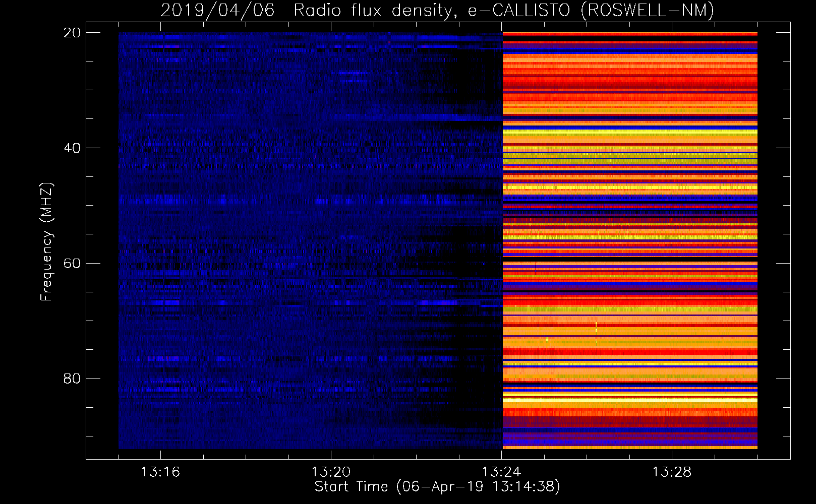Click the 20 MHz frequency tick label
This screenshot has width=816, height=504.
[x=72, y=33]
